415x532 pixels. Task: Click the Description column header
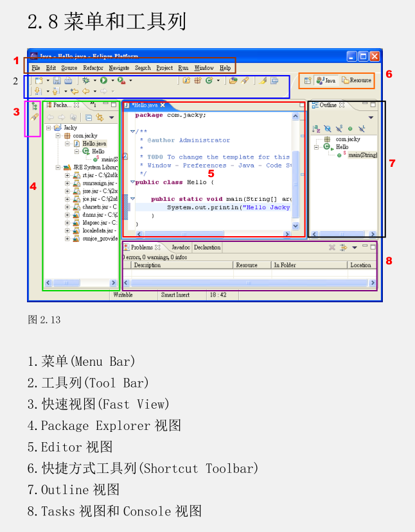coord(182,265)
